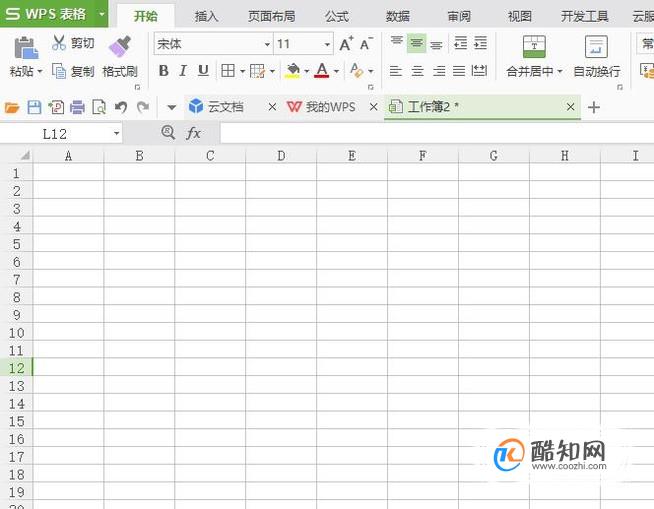Justify text alignment icon
Screen dimensions: 654x509
point(459,71)
